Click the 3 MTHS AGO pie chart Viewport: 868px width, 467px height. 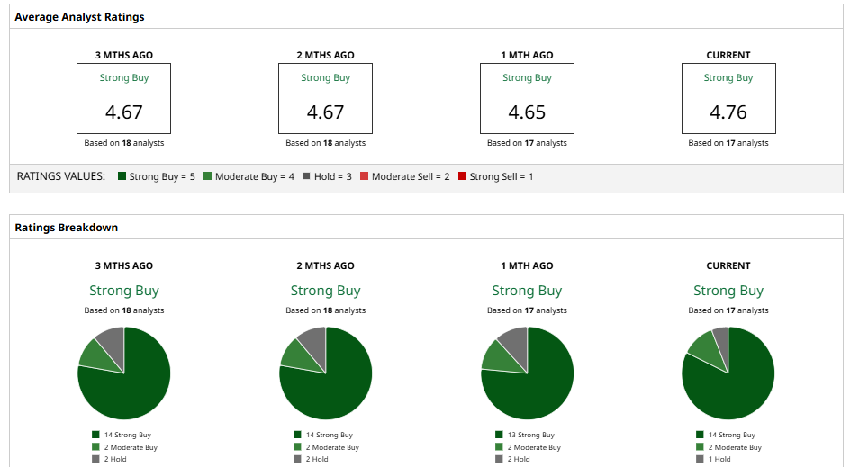[124, 373]
